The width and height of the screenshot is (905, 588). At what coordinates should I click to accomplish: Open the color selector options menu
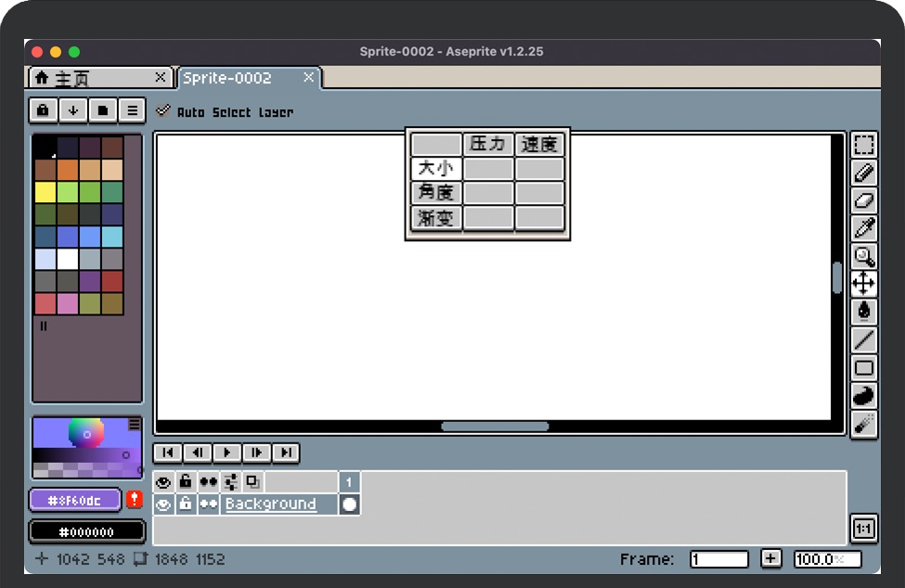(x=134, y=424)
